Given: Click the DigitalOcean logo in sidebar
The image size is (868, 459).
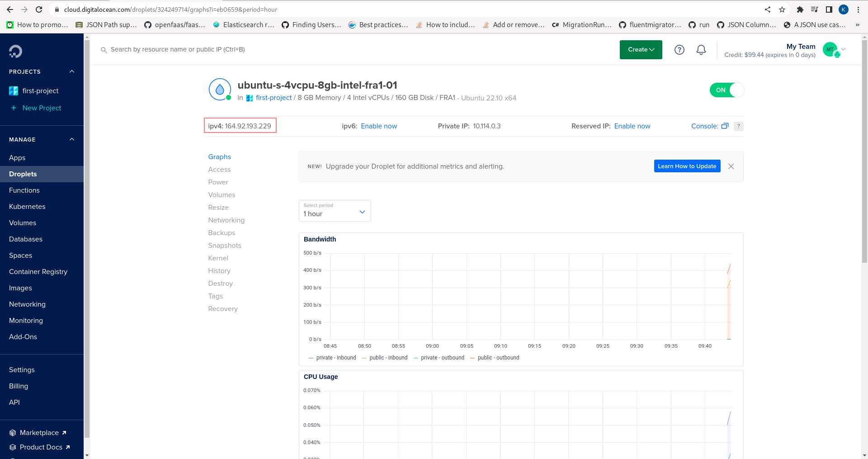Looking at the screenshot, I should tap(15, 51).
